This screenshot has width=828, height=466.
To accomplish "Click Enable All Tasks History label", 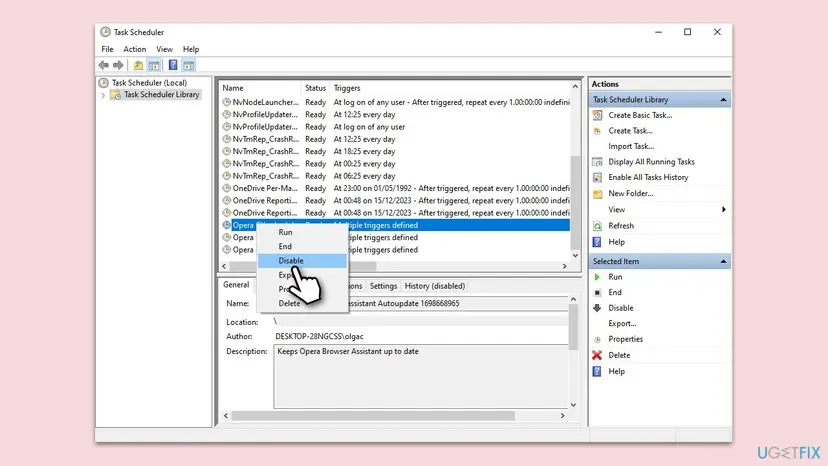I will [648, 178].
